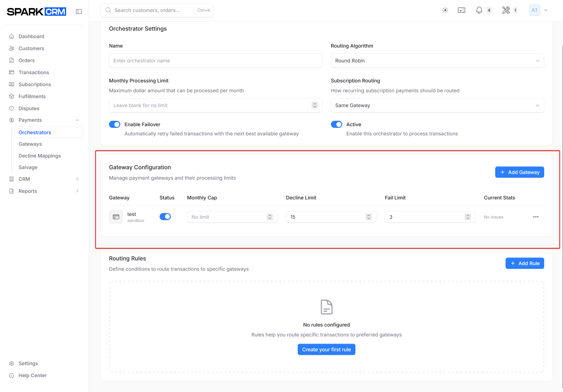Click the test gateway card icon

[116, 217]
